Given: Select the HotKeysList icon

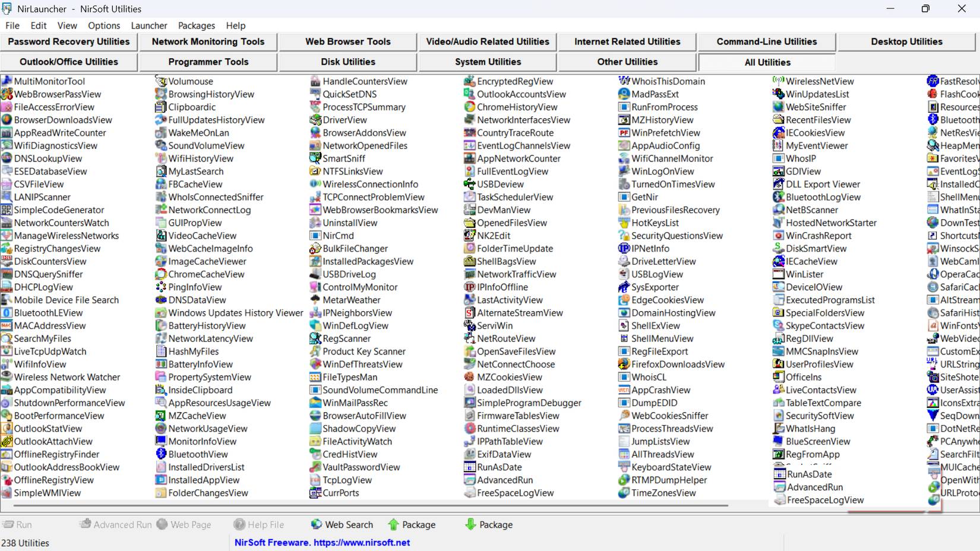Looking at the screenshot, I should [624, 223].
